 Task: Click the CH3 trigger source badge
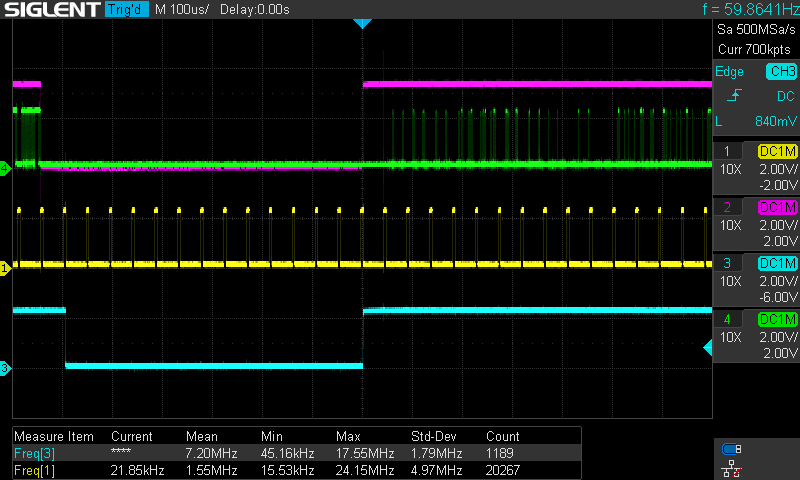coord(782,71)
